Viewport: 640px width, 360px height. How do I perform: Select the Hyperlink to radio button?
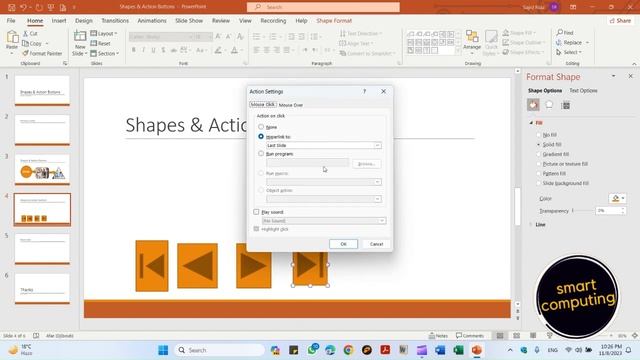pos(261,136)
